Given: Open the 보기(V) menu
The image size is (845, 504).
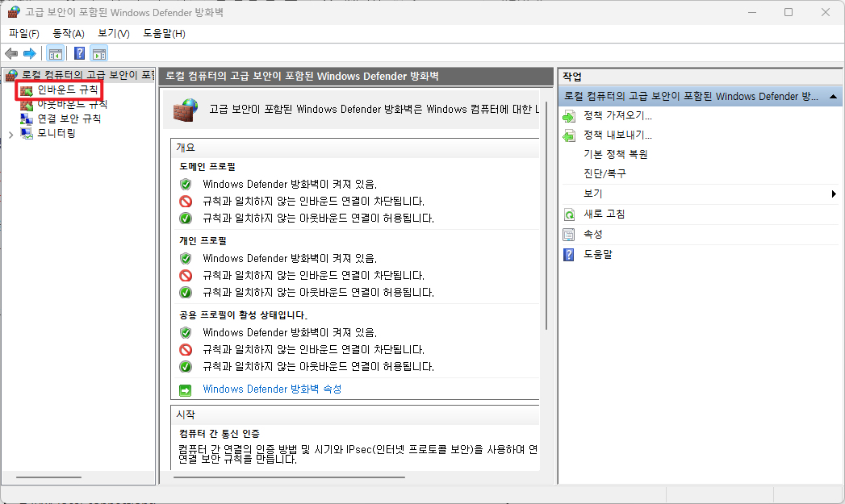Looking at the screenshot, I should 114,33.
